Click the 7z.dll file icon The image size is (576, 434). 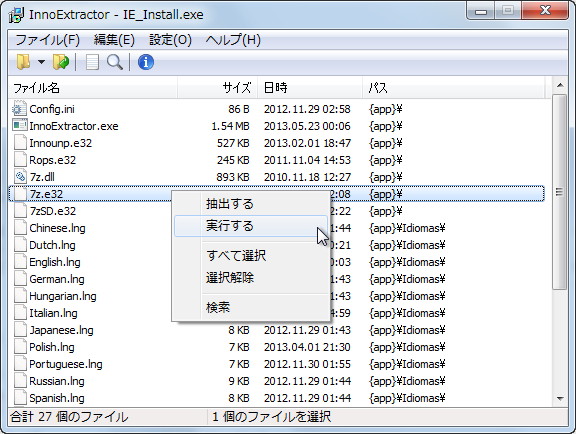click(20, 177)
